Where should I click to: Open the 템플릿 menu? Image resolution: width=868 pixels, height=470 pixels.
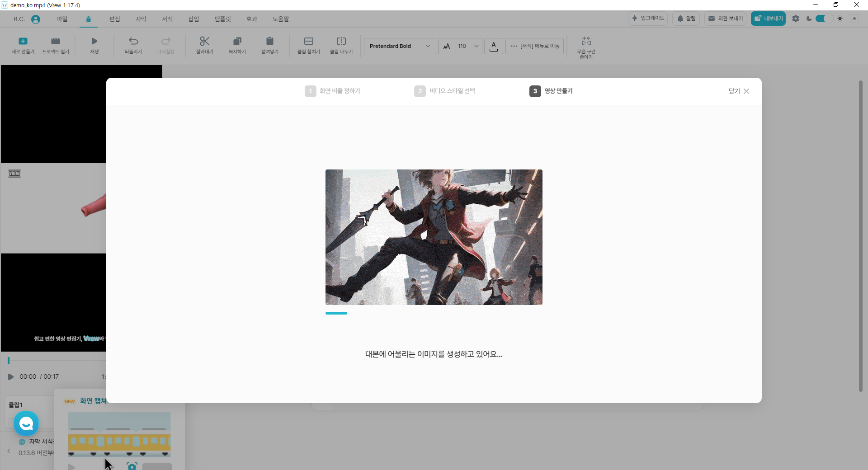pos(222,19)
